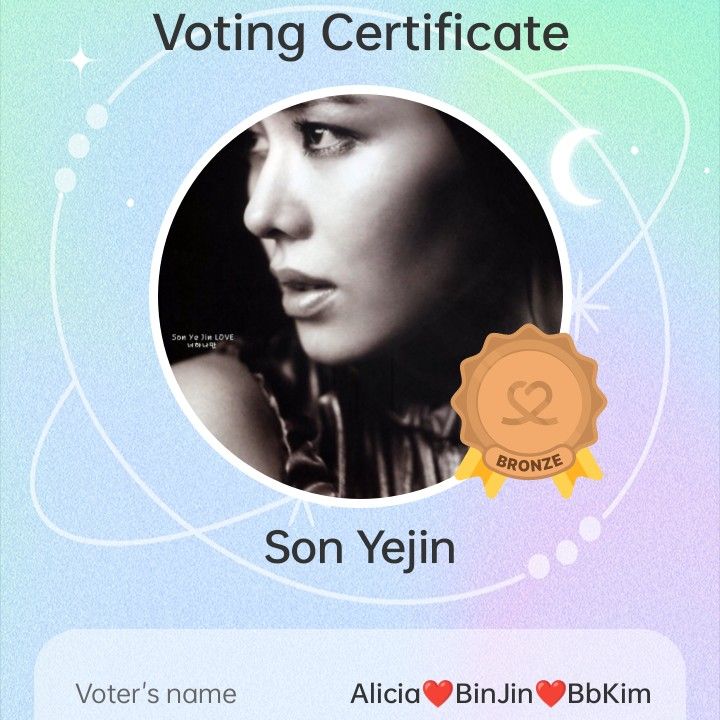Screen dimensions: 720x720
Task: Click the four-point sparkle star near the title
Action: tap(81, 60)
